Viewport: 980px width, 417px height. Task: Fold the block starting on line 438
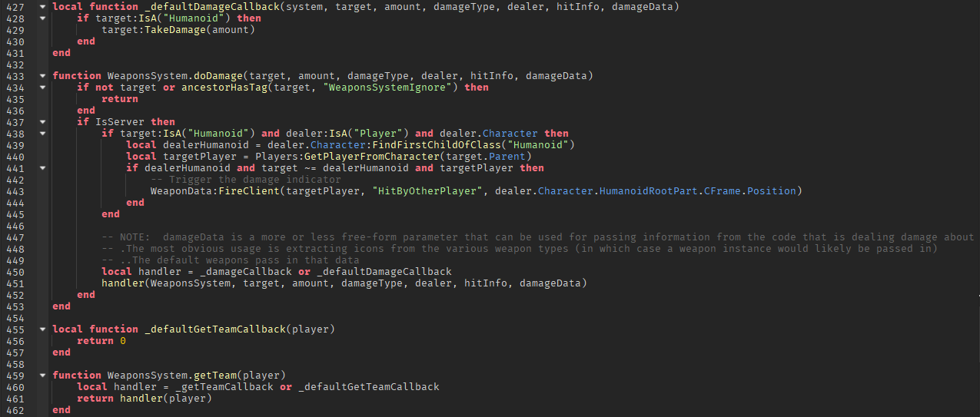click(42, 133)
